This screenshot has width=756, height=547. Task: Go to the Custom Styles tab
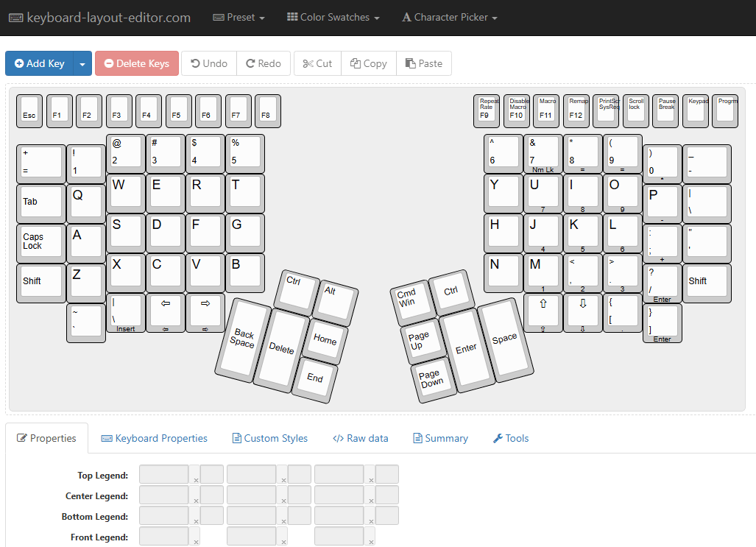click(x=269, y=438)
